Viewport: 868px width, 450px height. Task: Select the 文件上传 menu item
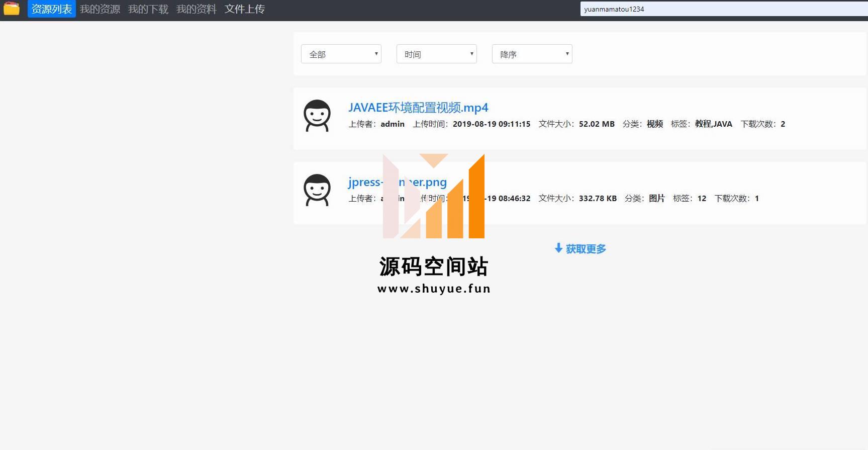tap(245, 9)
